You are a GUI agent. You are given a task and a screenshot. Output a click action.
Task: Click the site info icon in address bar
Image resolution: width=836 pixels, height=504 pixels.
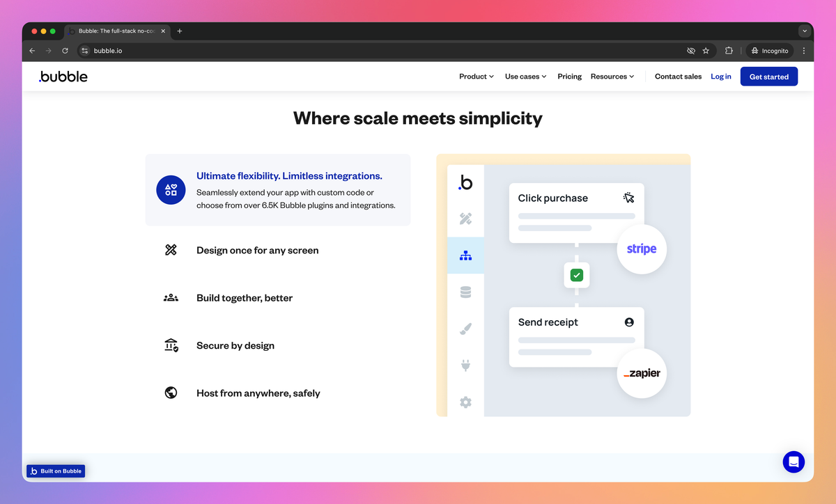85,51
